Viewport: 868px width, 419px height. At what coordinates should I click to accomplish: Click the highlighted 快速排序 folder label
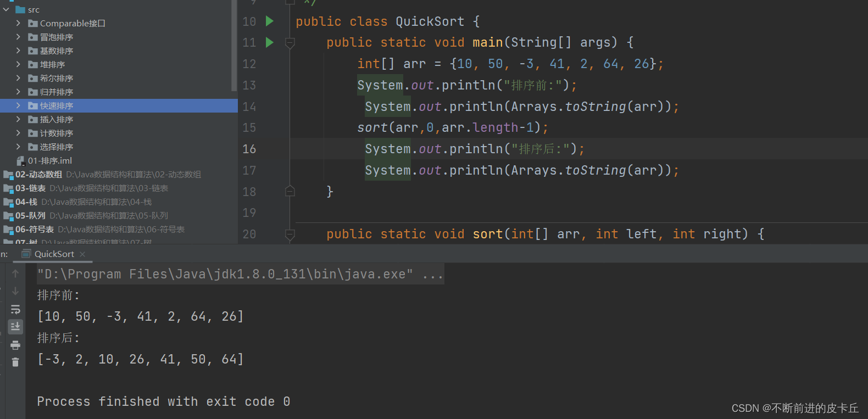[x=57, y=105]
